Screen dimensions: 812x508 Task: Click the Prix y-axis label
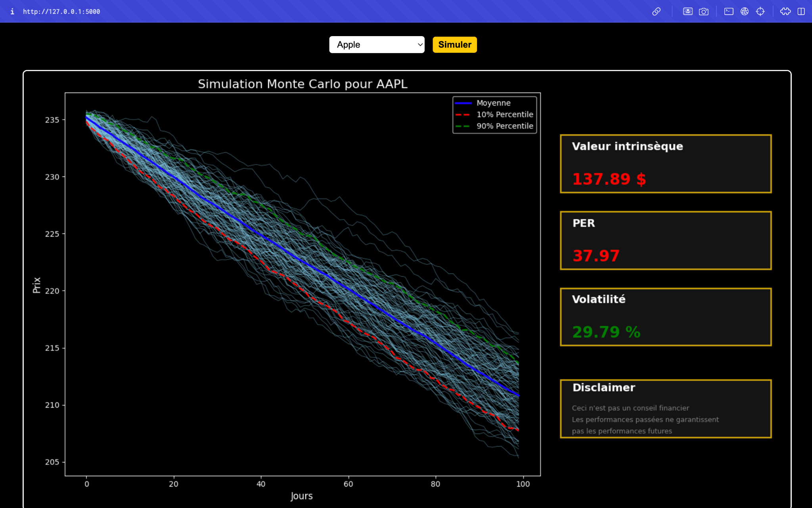(36, 285)
